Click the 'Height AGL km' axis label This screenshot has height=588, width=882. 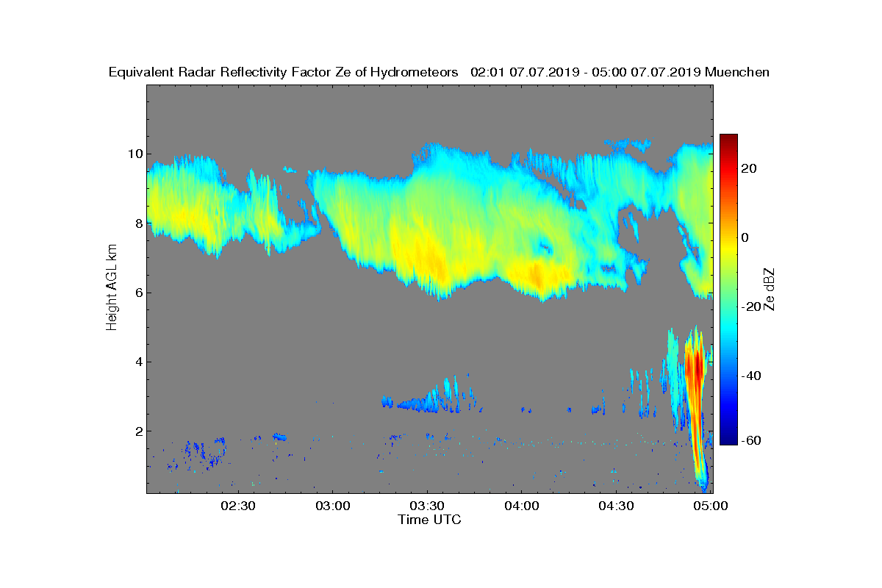point(112,288)
